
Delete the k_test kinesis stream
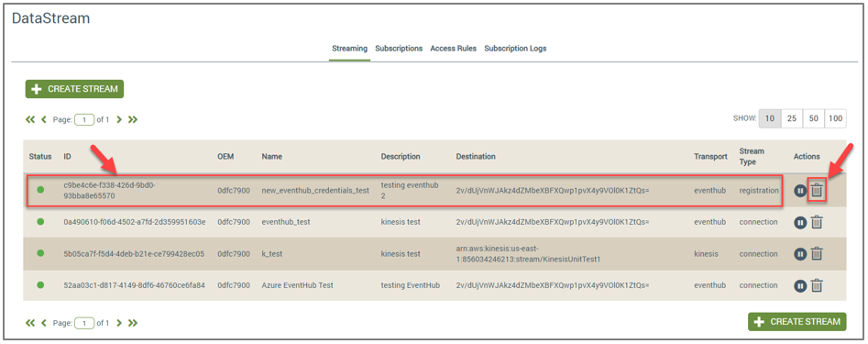tap(817, 254)
